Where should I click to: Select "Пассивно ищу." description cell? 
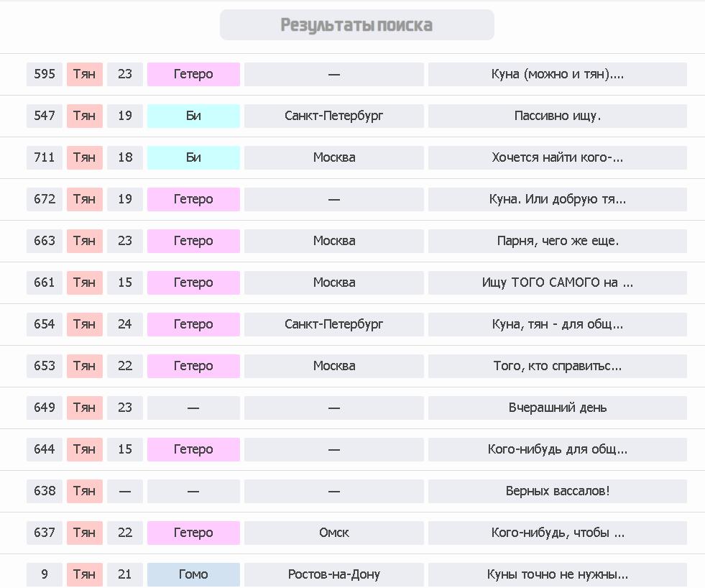coord(557,116)
